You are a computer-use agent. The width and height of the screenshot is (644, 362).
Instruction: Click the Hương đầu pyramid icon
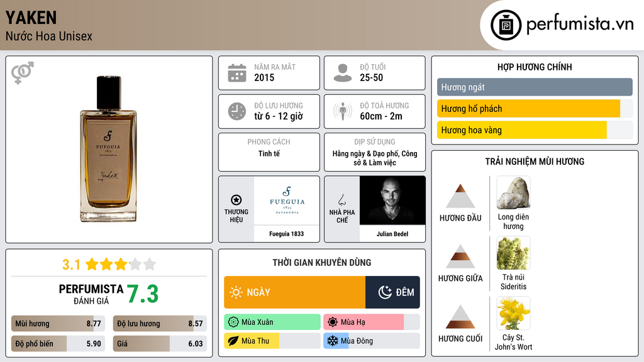(460, 196)
